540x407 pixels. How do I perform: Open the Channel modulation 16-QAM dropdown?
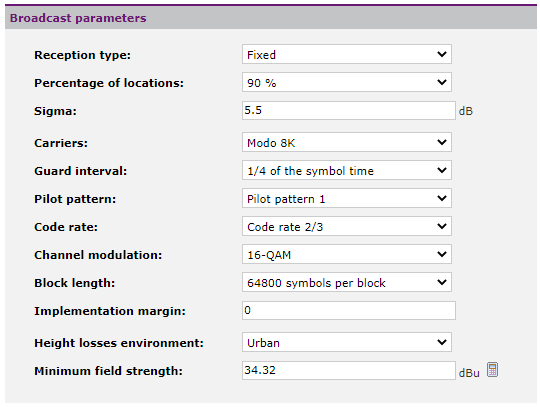[347, 254]
